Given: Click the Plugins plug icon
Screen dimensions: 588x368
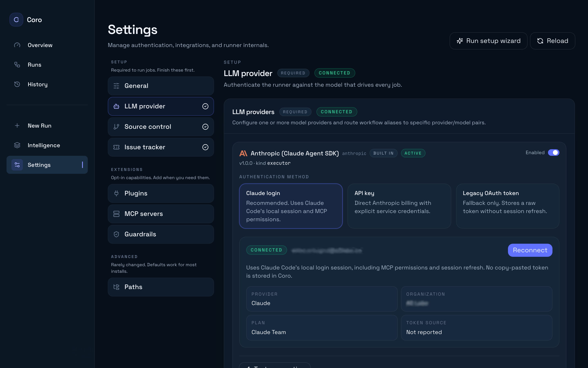Looking at the screenshot, I should click(x=116, y=193).
